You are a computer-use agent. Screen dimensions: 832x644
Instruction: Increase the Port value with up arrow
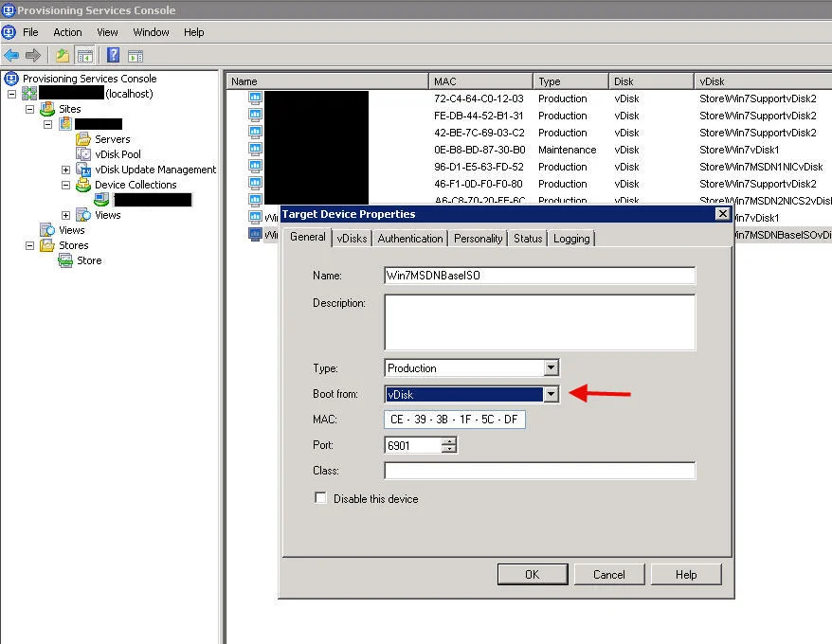tap(449, 440)
